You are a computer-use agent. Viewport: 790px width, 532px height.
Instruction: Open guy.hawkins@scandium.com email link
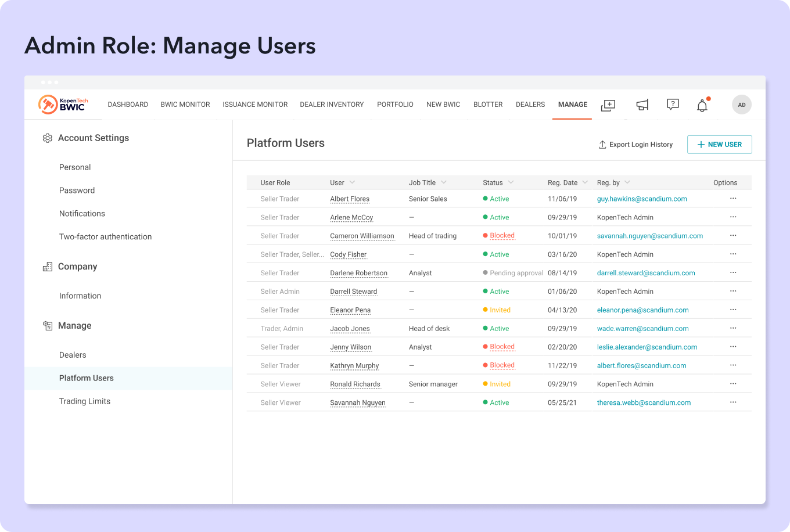[x=642, y=199]
